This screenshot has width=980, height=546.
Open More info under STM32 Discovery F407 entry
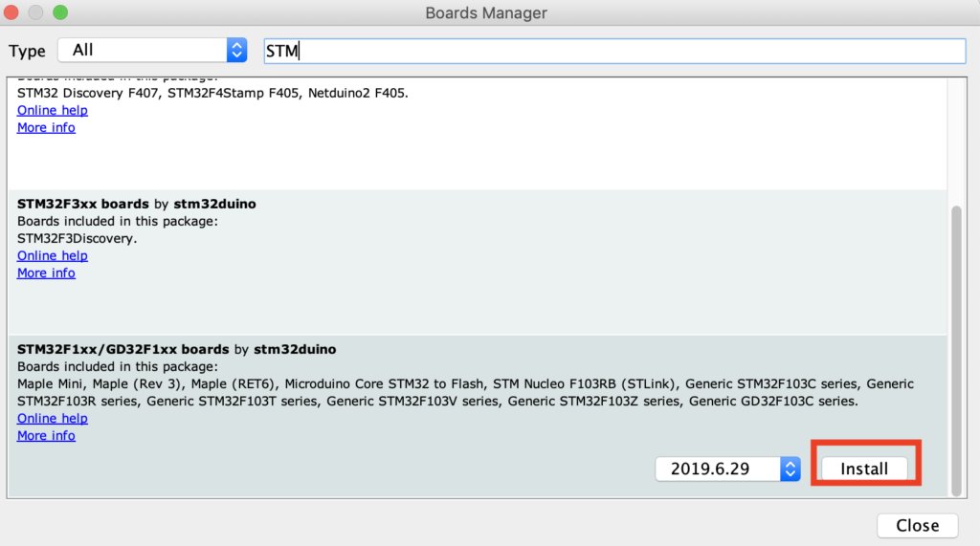pos(46,127)
